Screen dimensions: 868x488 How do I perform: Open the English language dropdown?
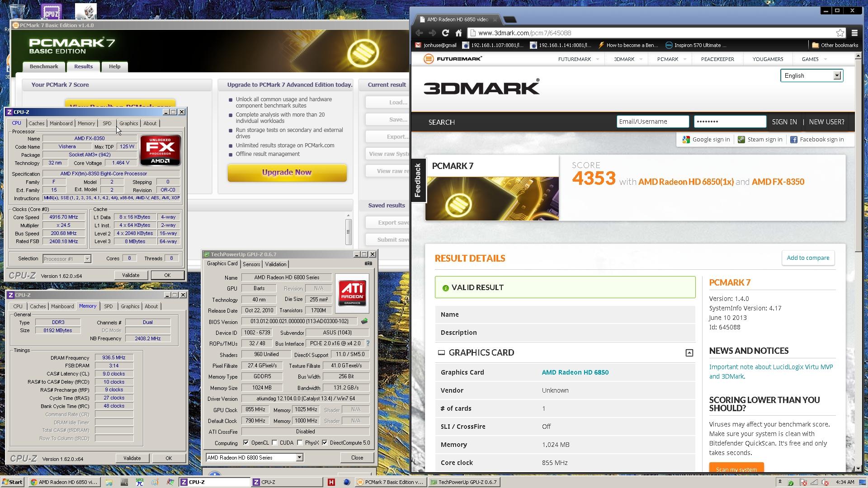811,75
